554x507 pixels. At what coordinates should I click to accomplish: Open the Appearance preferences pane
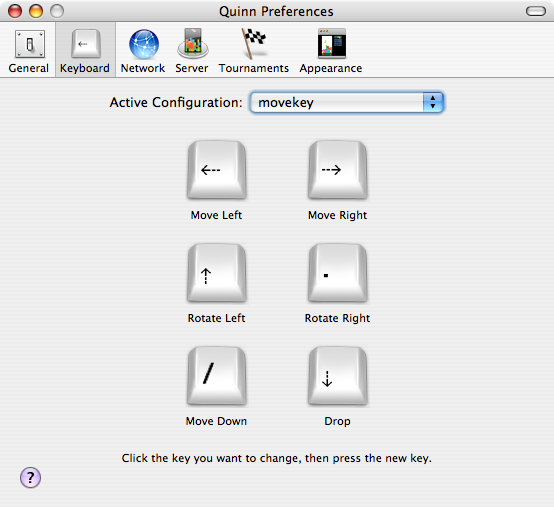click(x=331, y=51)
